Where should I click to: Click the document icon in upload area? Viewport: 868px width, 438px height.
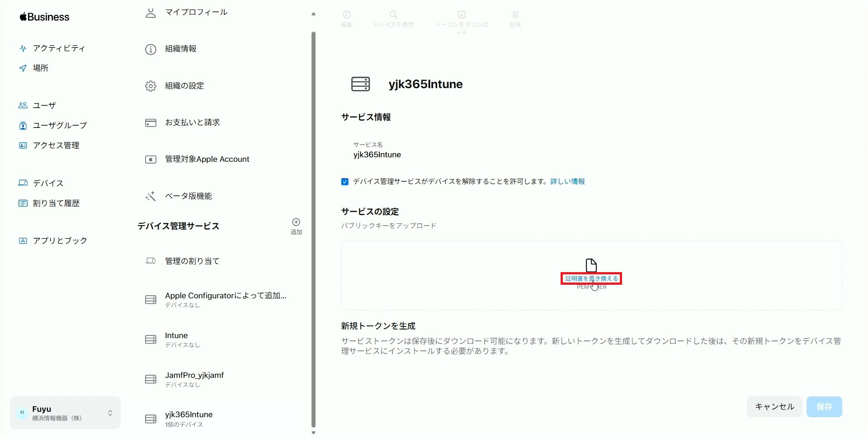(x=591, y=265)
